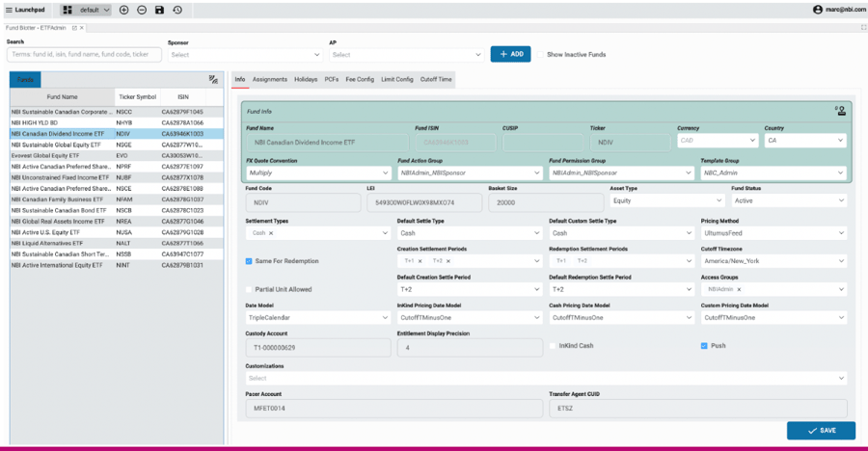Switch to the Assignments tab
The width and height of the screenshot is (868, 451).
pos(270,80)
